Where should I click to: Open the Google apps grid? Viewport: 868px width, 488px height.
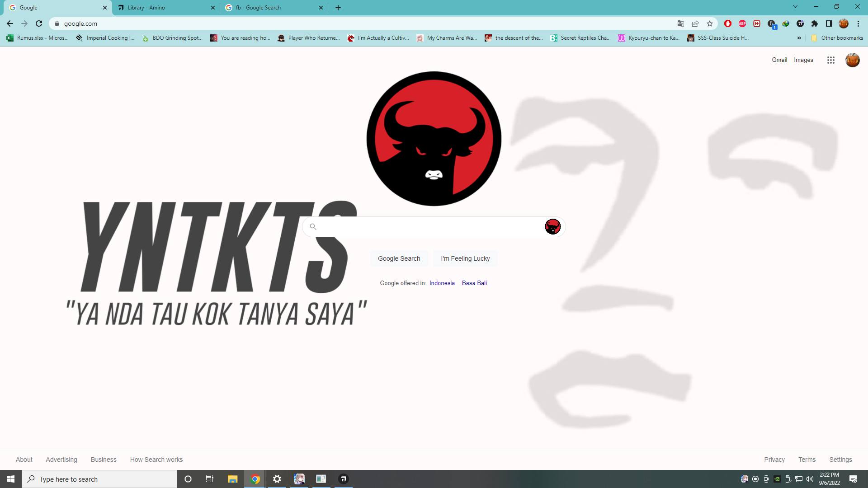pyautogui.click(x=830, y=60)
